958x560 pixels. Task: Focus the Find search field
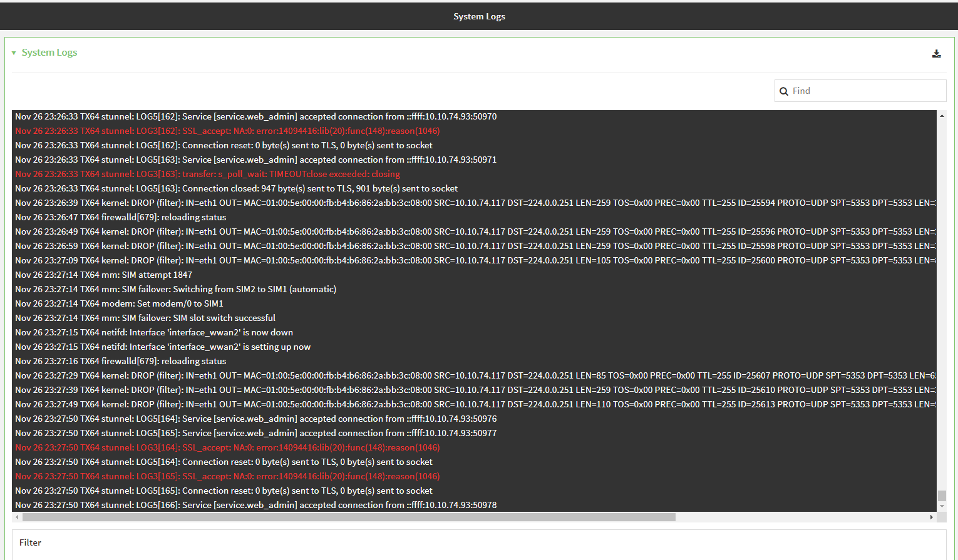867,91
